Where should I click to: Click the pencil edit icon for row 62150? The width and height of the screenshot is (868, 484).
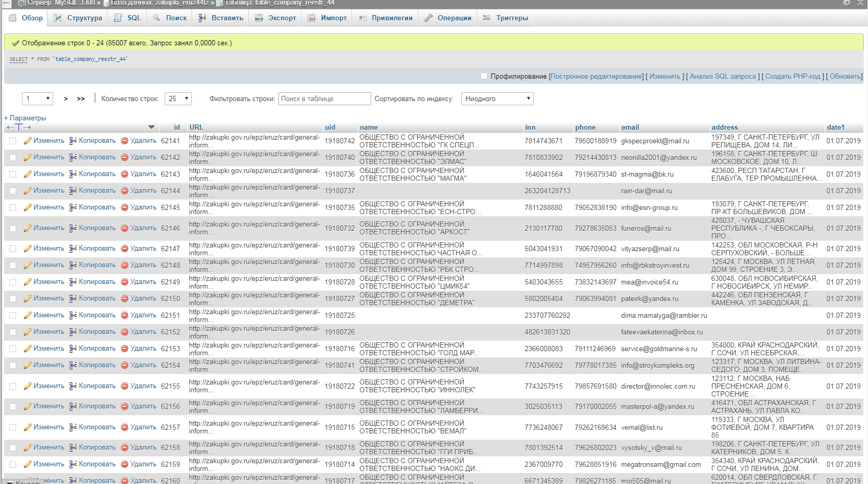click(x=28, y=299)
